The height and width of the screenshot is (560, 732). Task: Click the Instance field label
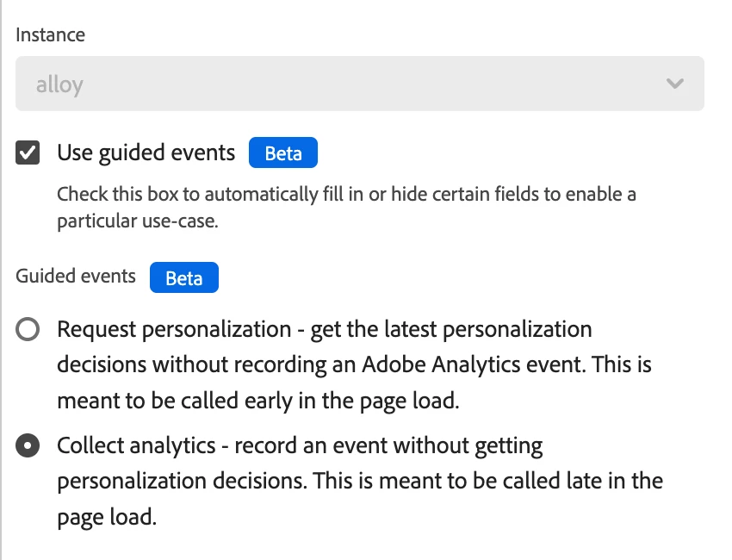50,35
